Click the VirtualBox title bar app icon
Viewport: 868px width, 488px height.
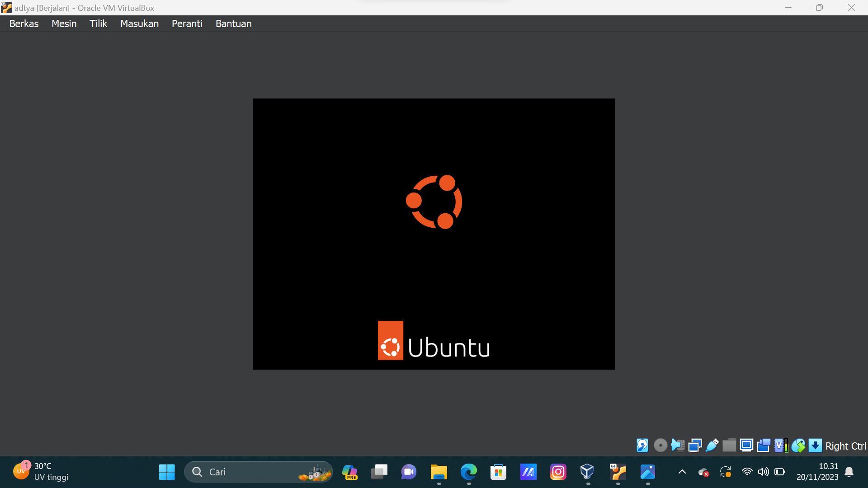[x=6, y=8]
